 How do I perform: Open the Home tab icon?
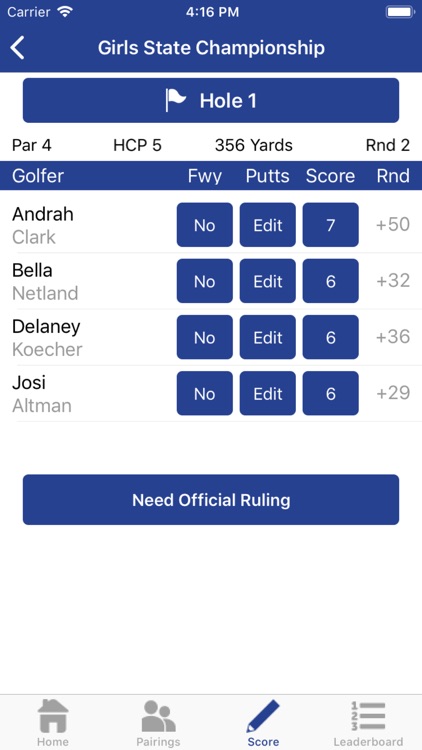[53, 716]
